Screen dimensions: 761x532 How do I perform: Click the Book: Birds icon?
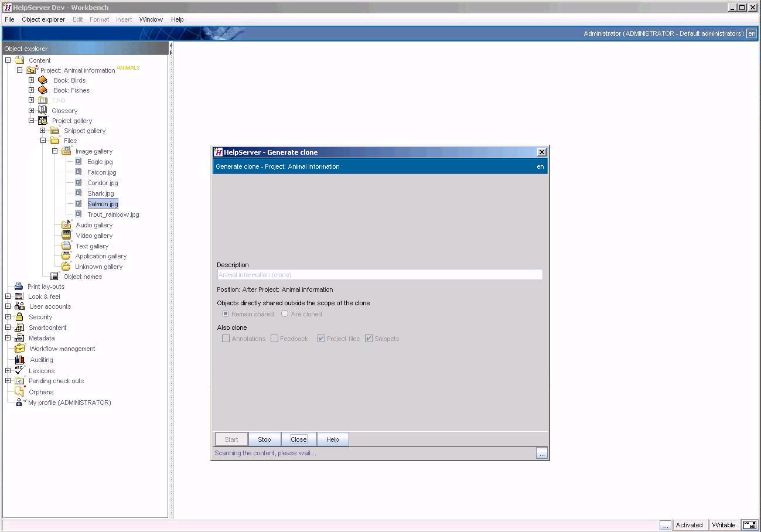click(43, 80)
